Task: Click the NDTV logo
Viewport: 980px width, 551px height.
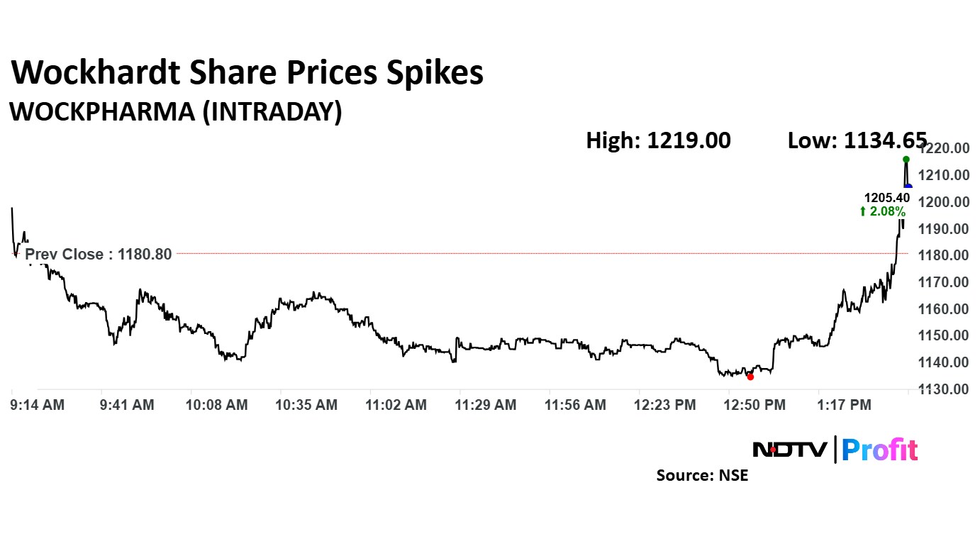Action: coord(789,450)
